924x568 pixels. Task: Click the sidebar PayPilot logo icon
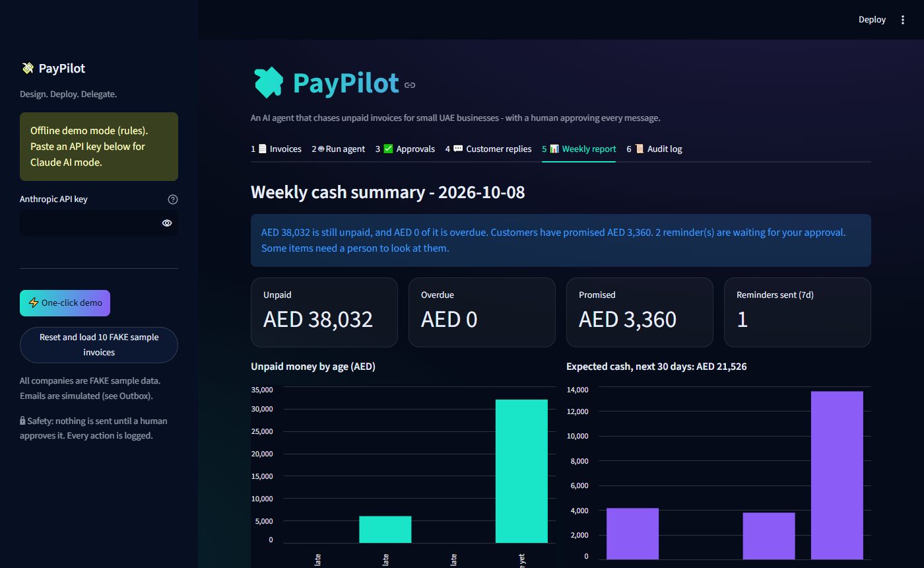click(28, 68)
